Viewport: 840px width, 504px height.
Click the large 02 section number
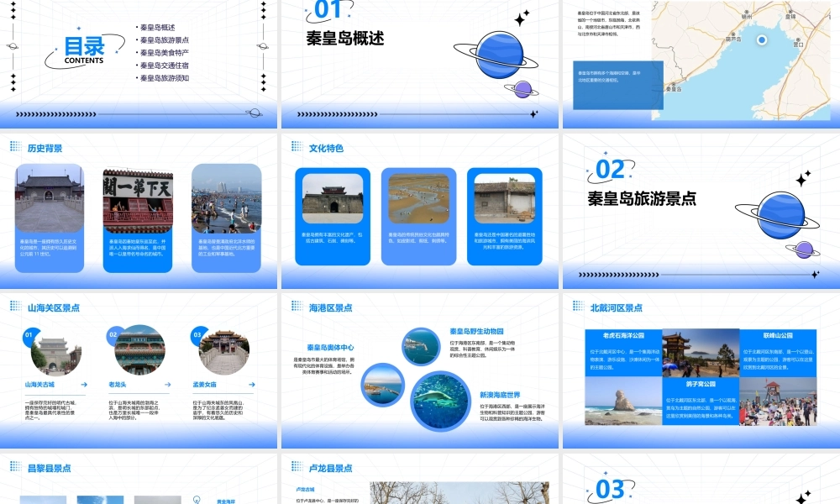[x=610, y=170]
